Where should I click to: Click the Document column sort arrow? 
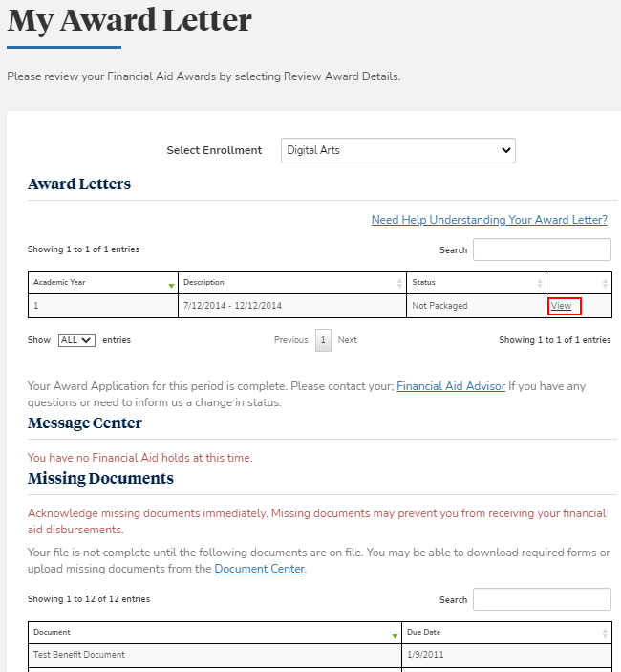[395, 634]
